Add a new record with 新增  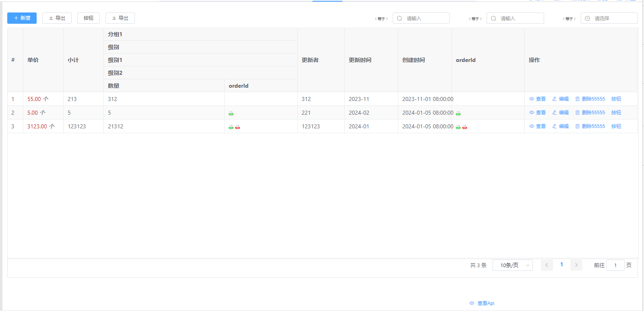[x=22, y=18]
